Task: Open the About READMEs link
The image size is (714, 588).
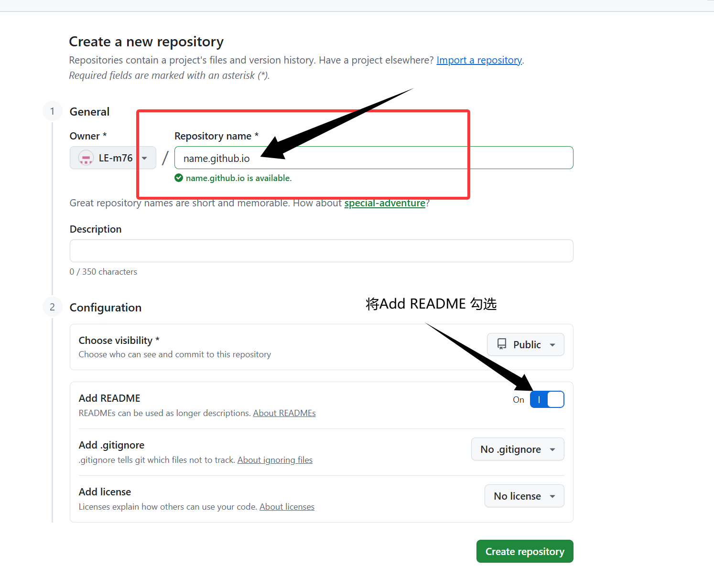Action: click(284, 413)
